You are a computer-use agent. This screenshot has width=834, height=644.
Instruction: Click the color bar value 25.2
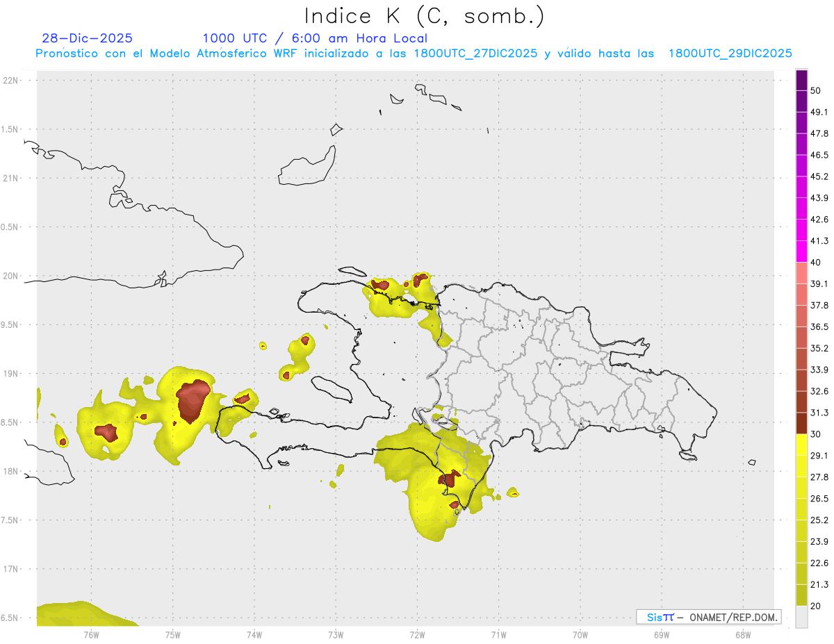point(819,520)
